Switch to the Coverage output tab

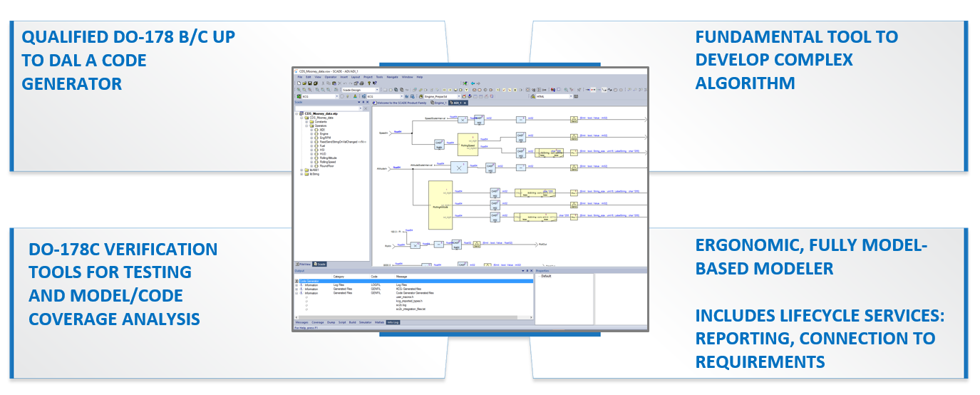(x=318, y=322)
